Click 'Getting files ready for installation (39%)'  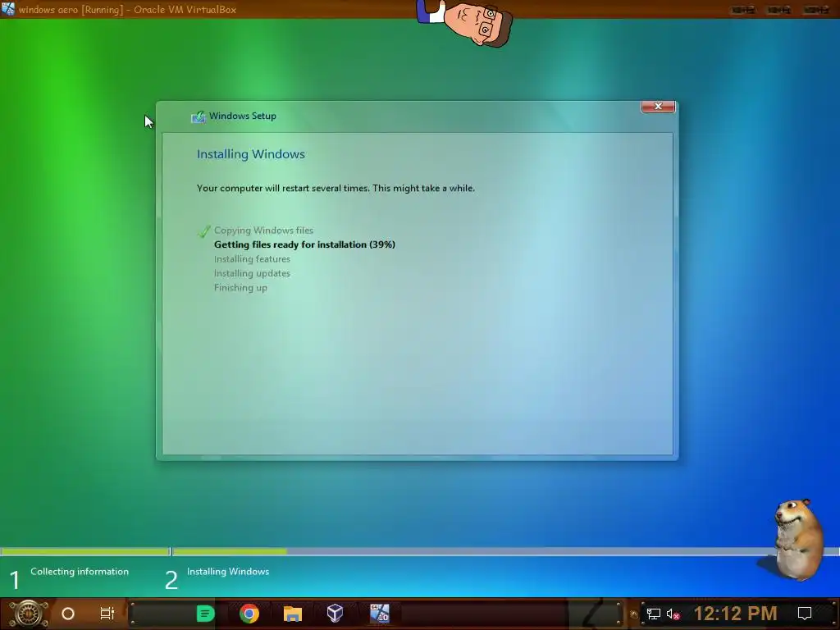coord(304,244)
